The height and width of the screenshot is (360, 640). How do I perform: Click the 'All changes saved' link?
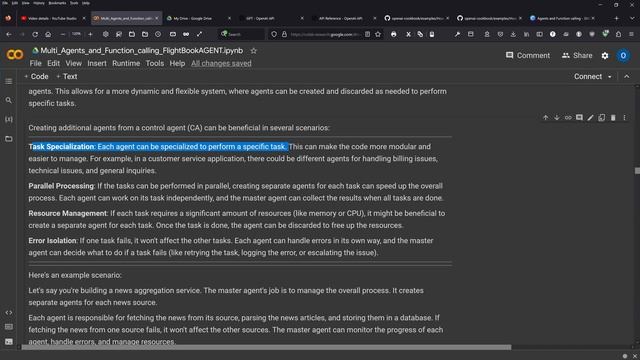[221, 63]
